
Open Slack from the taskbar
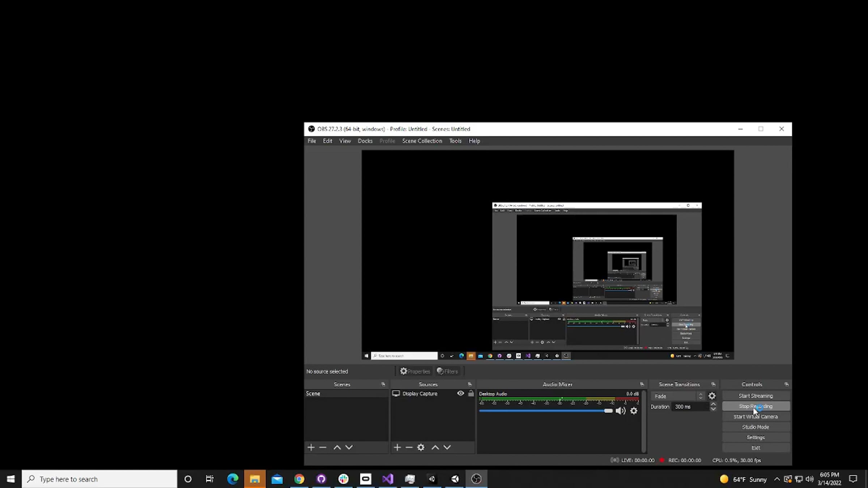pyautogui.click(x=344, y=479)
